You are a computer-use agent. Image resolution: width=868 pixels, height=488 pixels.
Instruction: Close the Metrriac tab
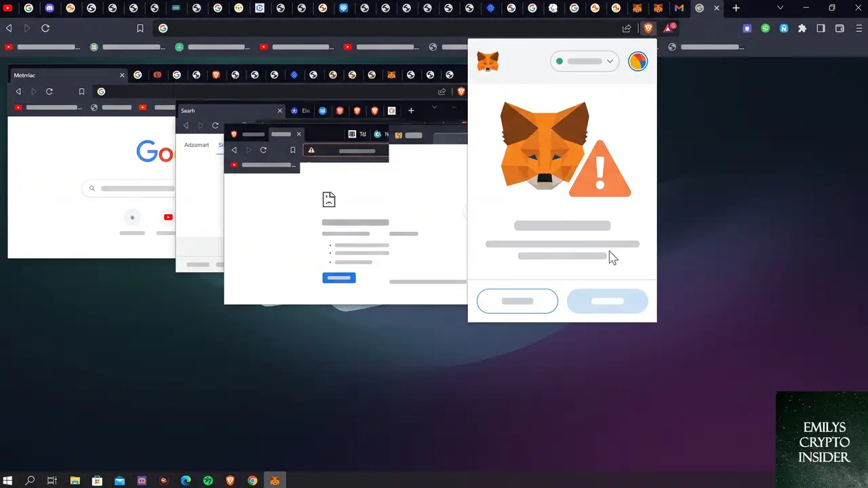pos(122,75)
